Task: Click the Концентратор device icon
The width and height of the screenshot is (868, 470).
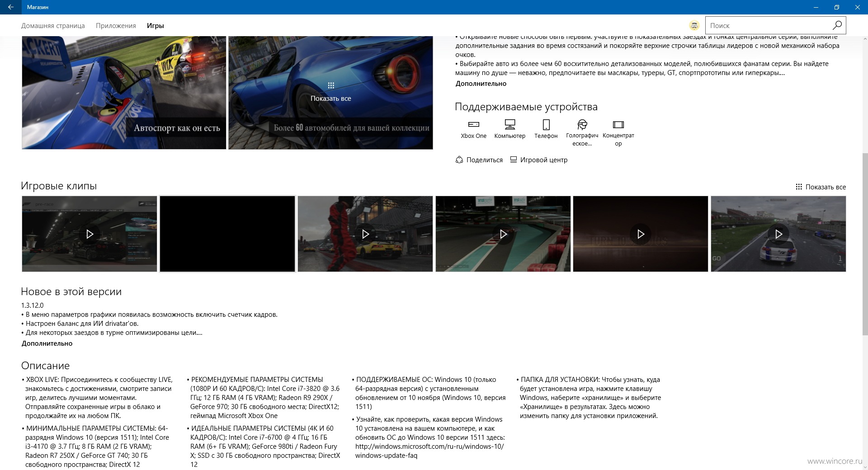Action: [618, 124]
